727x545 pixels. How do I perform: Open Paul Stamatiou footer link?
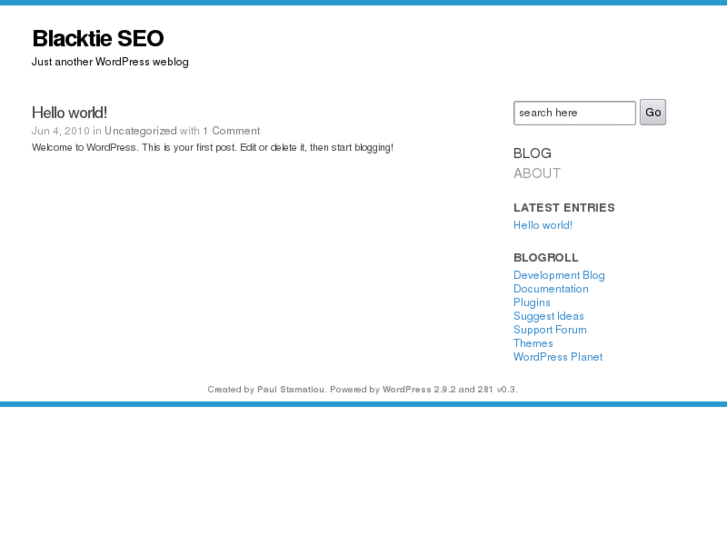point(291,390)
